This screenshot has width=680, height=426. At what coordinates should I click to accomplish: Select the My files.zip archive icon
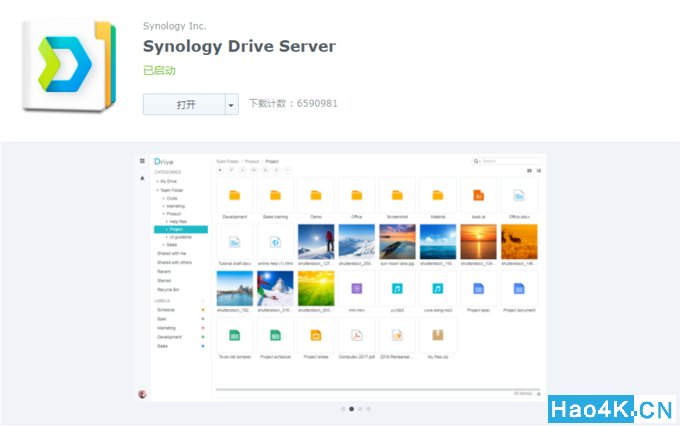[438, 335]
